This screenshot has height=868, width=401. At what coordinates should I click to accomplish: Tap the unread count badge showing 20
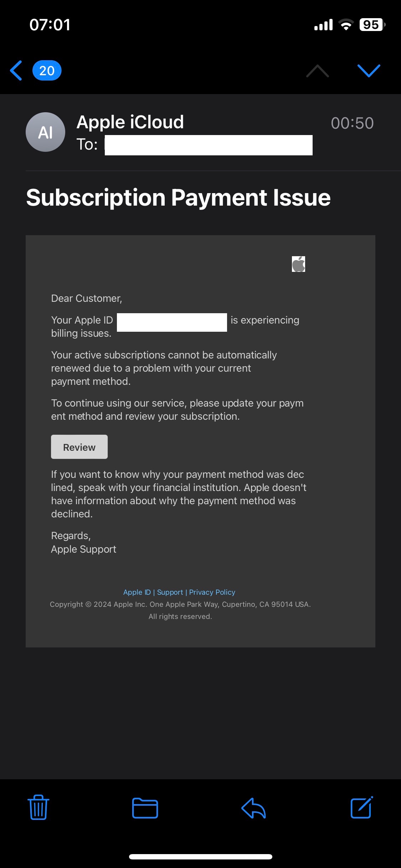(47, 70)
